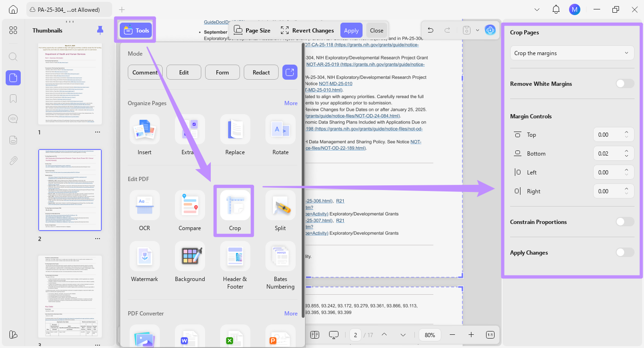Click the Apply button
This screenshot has width=644, height=348.
(351, 30)
